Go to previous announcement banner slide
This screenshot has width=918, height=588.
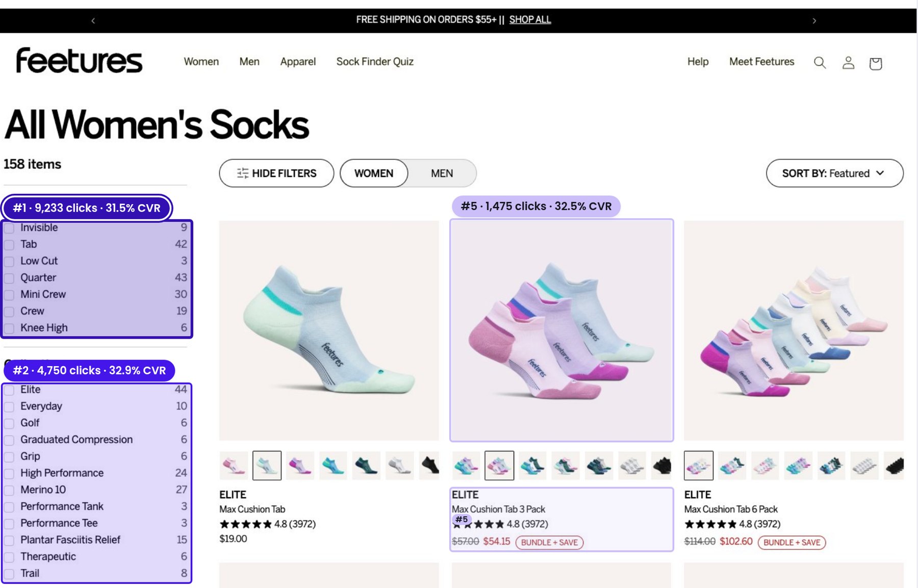[93, 20]
